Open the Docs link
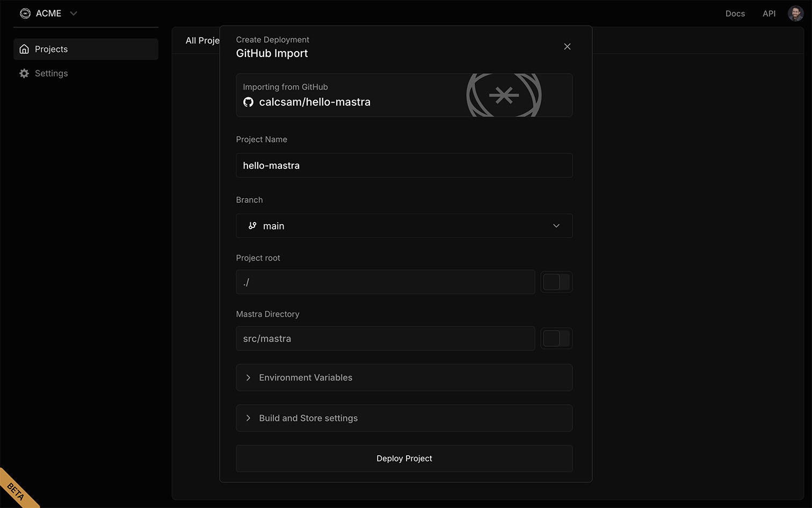 (x=735, y=13)
